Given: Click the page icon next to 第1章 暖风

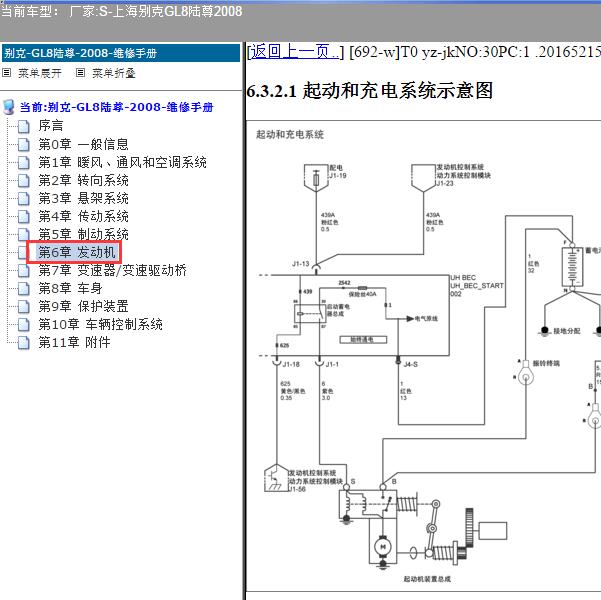Looking at the screenshot, I should 24,163.
